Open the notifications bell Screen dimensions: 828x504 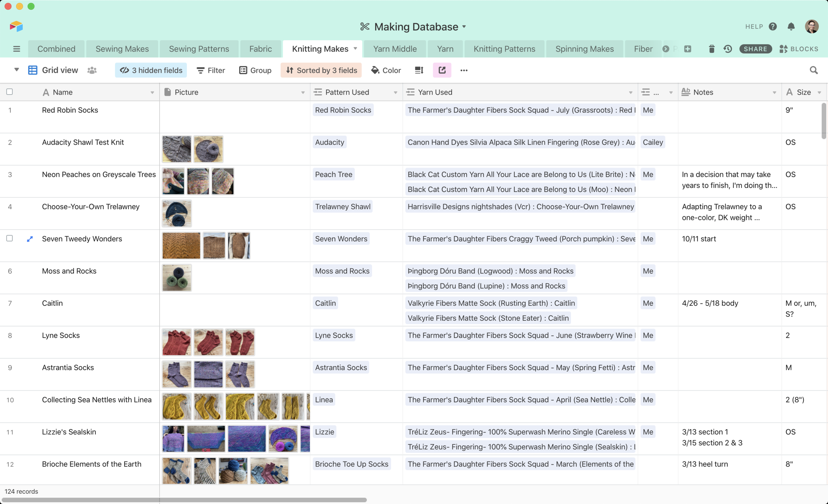point(791,26)
